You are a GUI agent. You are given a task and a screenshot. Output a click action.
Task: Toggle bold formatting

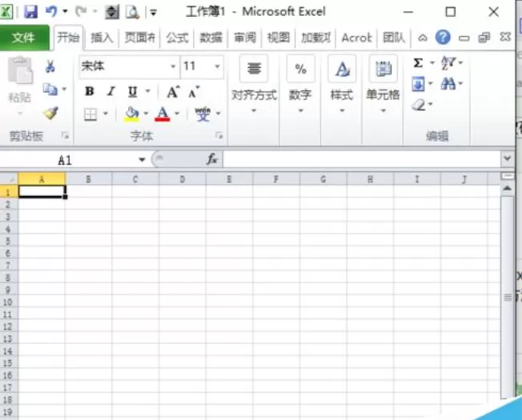point(89,91)
